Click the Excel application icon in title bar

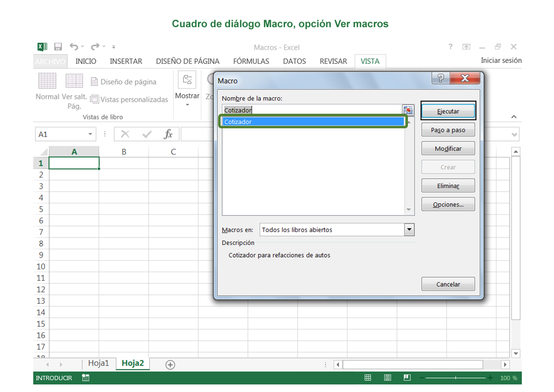click(x=42, y=47)
